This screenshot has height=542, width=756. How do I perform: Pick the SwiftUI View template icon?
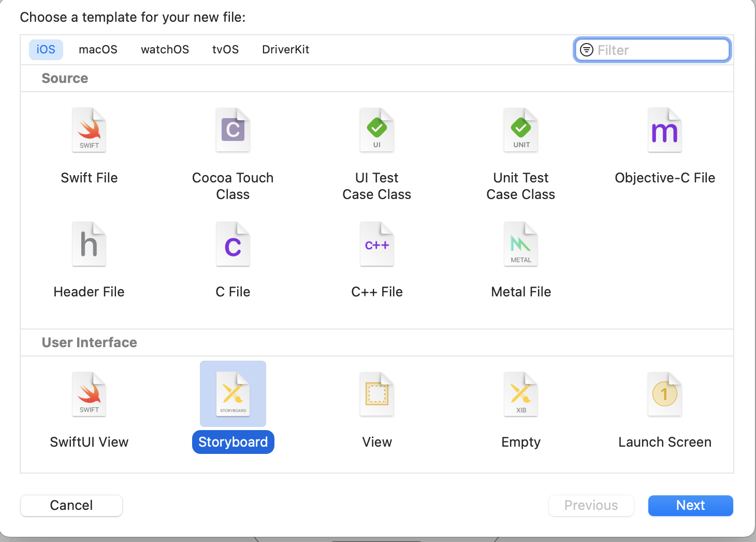coord(89,394)
